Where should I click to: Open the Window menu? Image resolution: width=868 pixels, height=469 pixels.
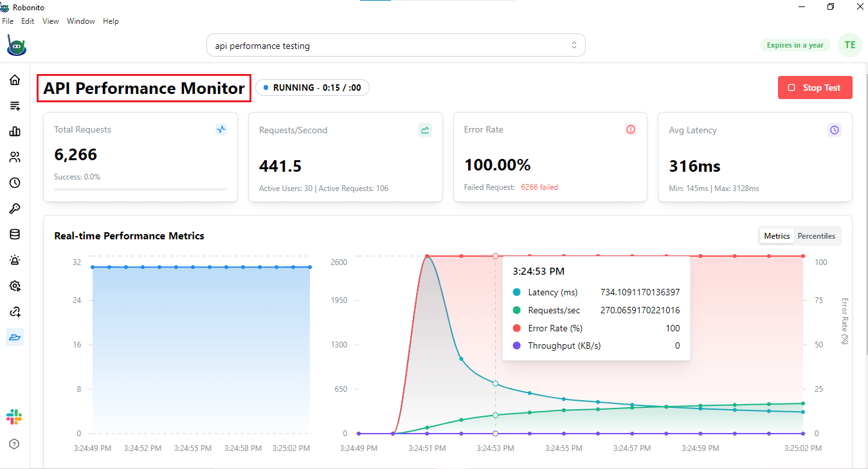80,21
